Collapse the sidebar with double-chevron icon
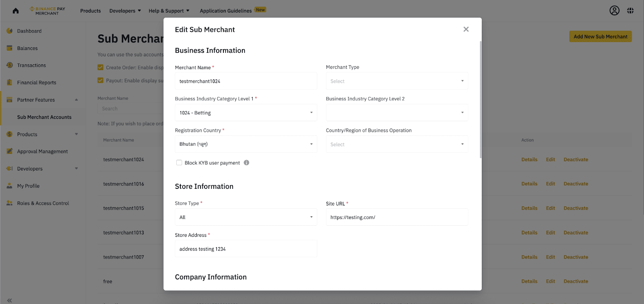This screenshot has height=304, width=644. click(10, 300)
